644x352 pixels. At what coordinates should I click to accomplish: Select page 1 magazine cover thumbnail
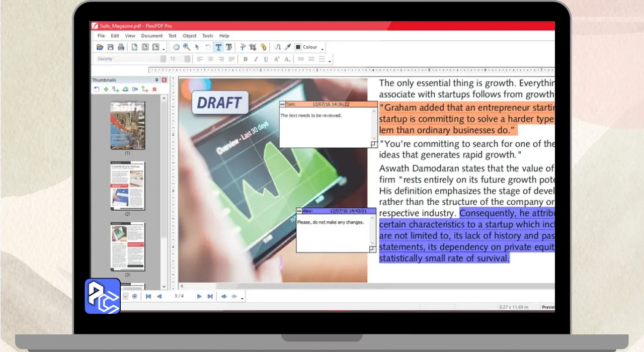click(128, 125)
